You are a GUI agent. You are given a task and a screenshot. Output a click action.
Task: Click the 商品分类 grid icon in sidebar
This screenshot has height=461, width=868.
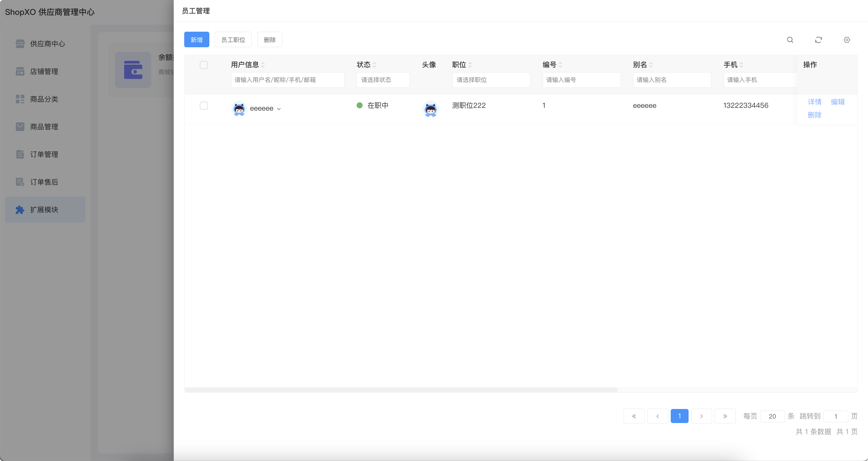[20, 99]
